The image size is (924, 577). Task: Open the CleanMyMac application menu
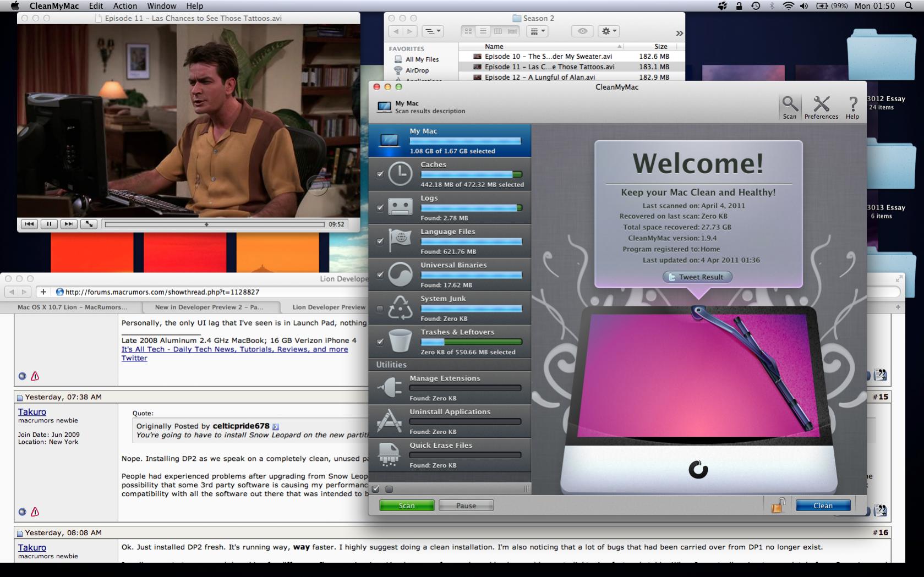click(54, 6)
